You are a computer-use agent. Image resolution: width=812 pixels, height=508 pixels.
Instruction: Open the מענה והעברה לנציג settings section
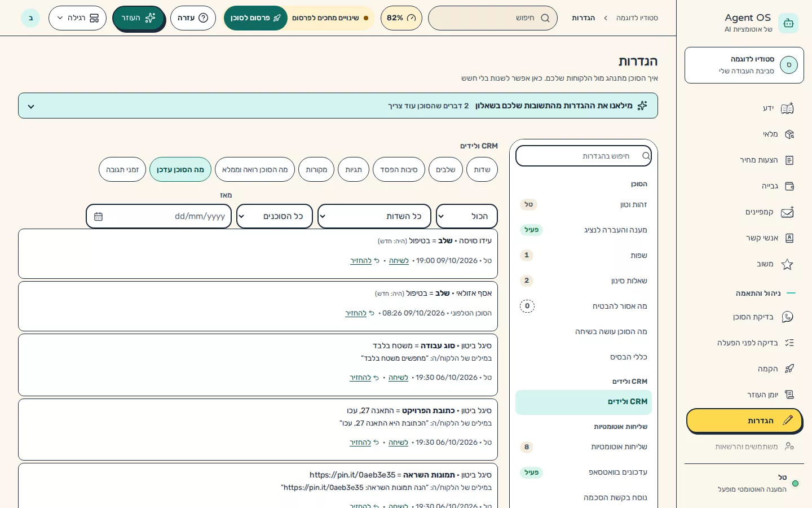pos(584,230)
